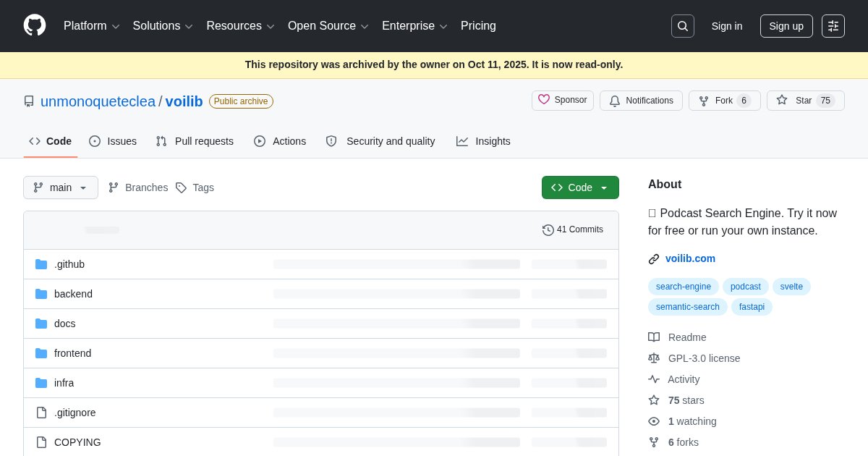Screen dimensions: 868x456
Task: Open the fork count badge 6
Action: point(744,101)
